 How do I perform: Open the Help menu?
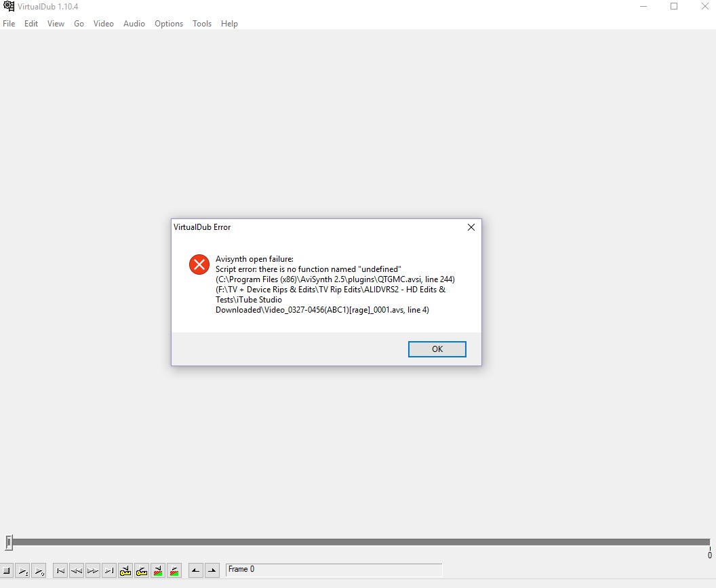[x=229, y=24]
